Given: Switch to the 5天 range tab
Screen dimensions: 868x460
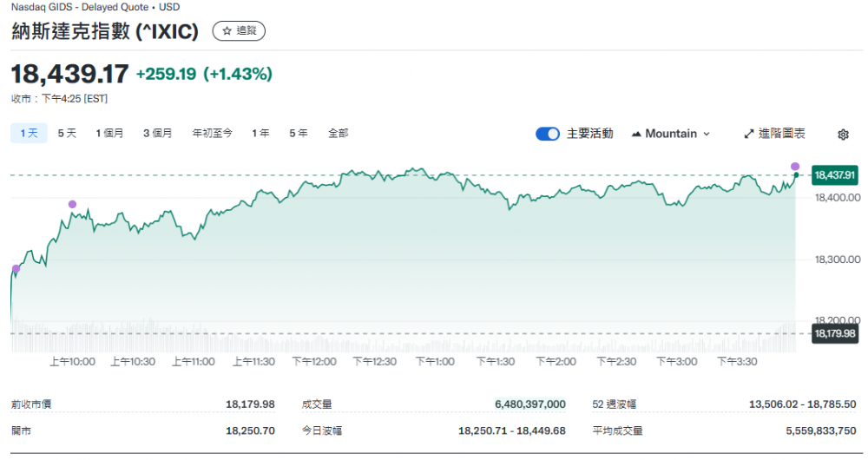Looking at the screenshot, I should (67, 134).
